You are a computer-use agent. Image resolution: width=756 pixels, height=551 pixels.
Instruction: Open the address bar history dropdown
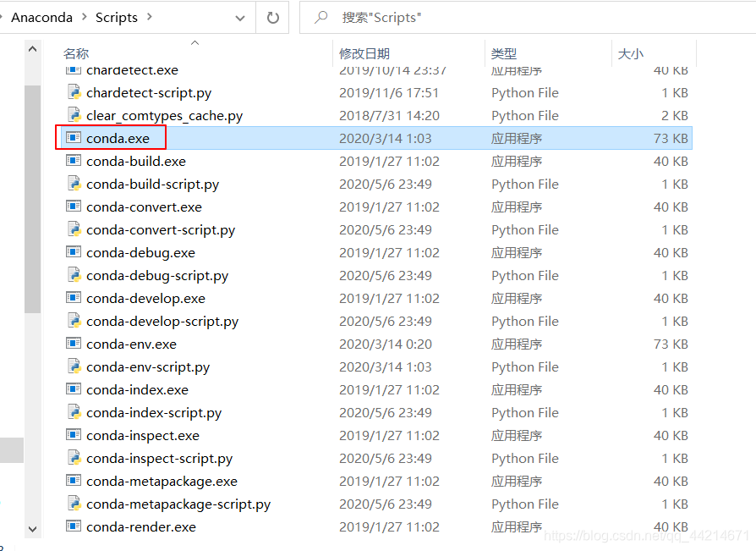tap(239, 19)
